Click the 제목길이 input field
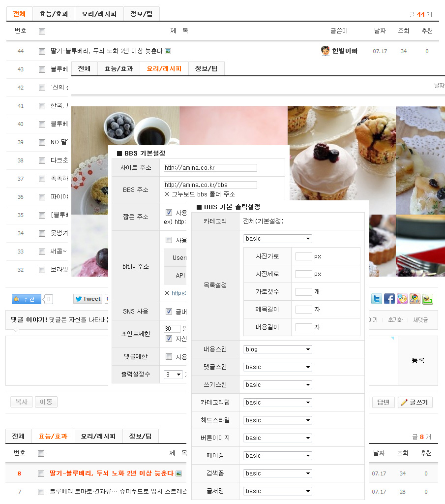The height and width of the screenshot is (504, 445). (304, 309)
